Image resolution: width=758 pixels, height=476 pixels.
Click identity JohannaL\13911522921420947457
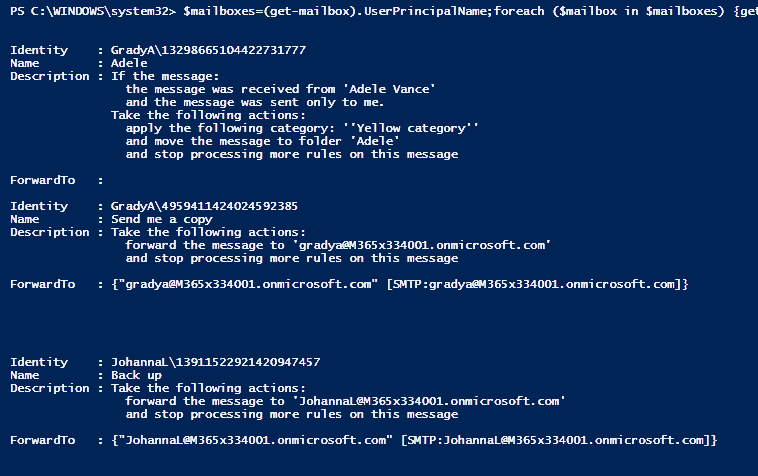click(216, 362)
